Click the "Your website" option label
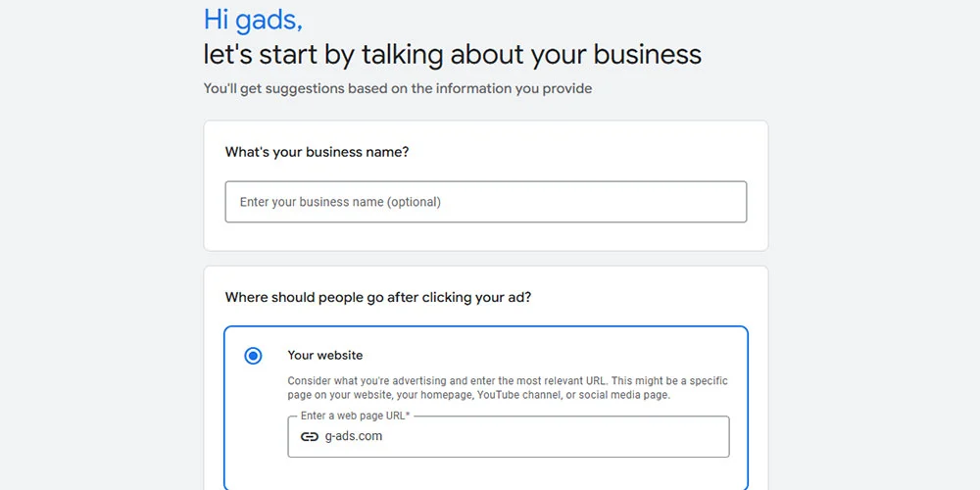Viewport: 980px width, 490px height. [x=324, y=355]
